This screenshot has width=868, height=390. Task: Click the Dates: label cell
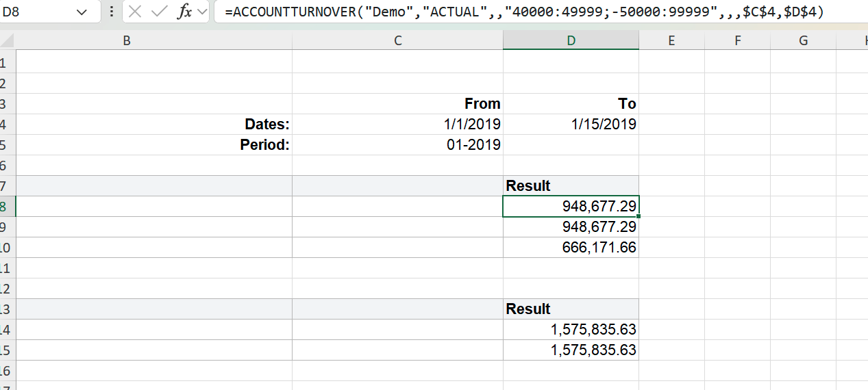coord(154,125)
